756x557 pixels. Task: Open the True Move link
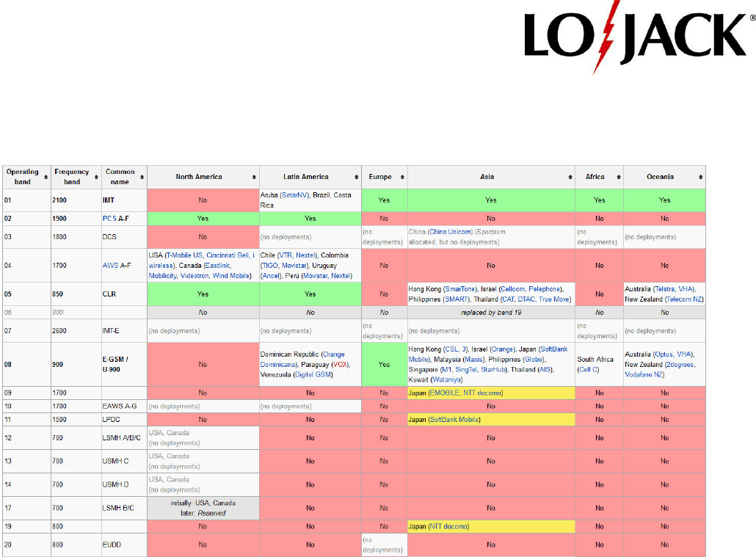[x=554, y=299]
